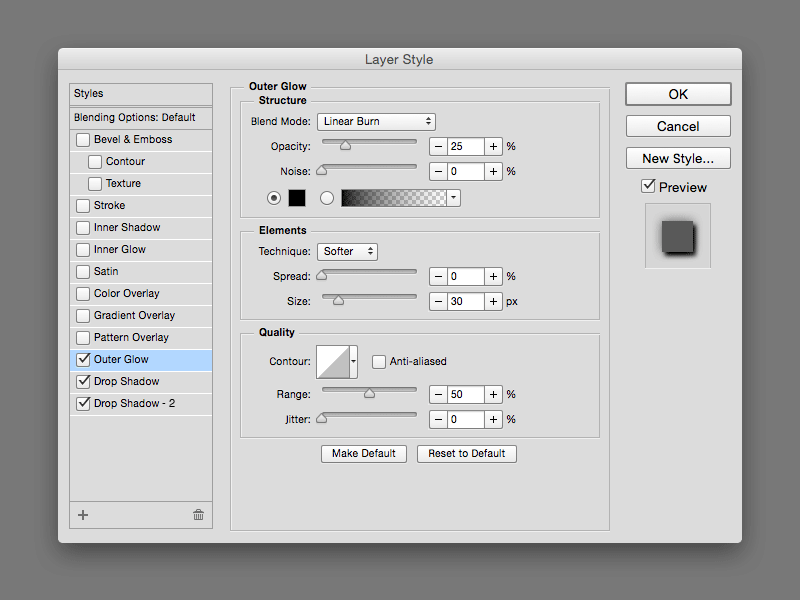Click the black glow color swatch
The image size is (800, 600).
click(x=295, y=198)
